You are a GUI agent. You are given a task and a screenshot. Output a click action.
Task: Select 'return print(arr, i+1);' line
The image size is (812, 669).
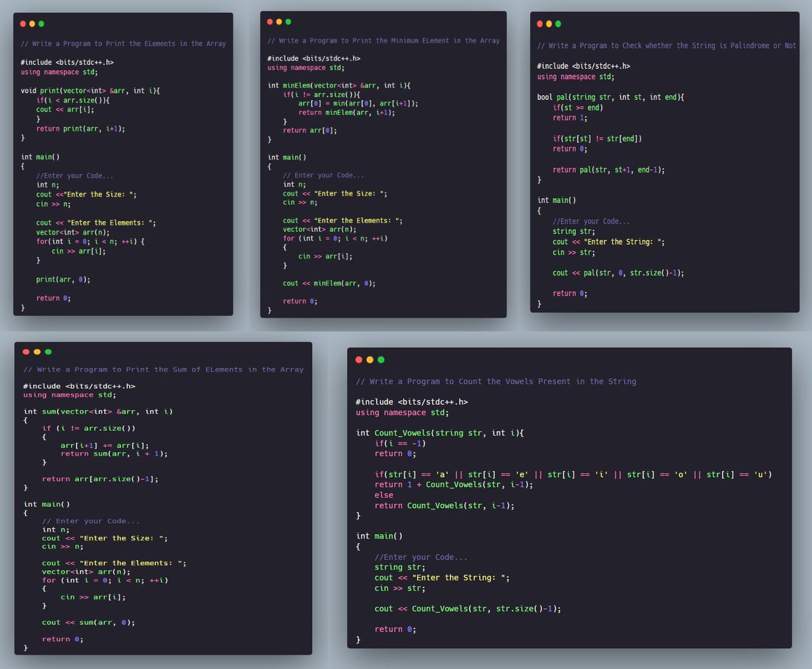pos(81,129)
